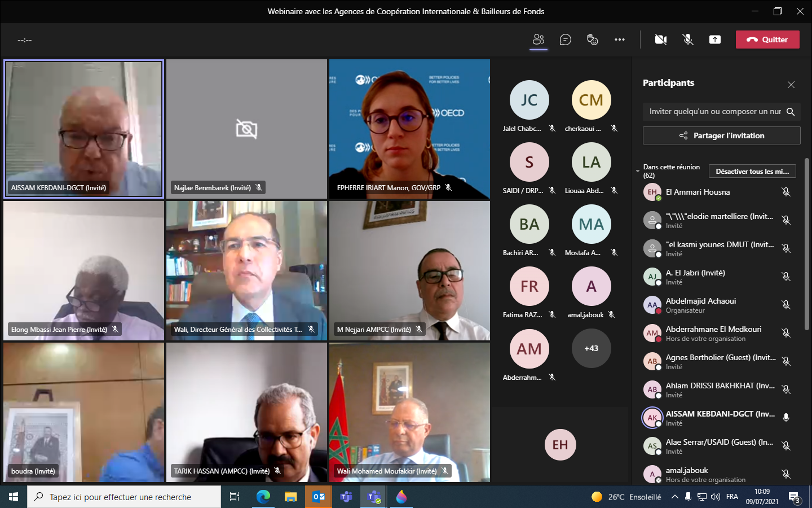Click muted mic icon for El Ammari Housna

[786, 192]
